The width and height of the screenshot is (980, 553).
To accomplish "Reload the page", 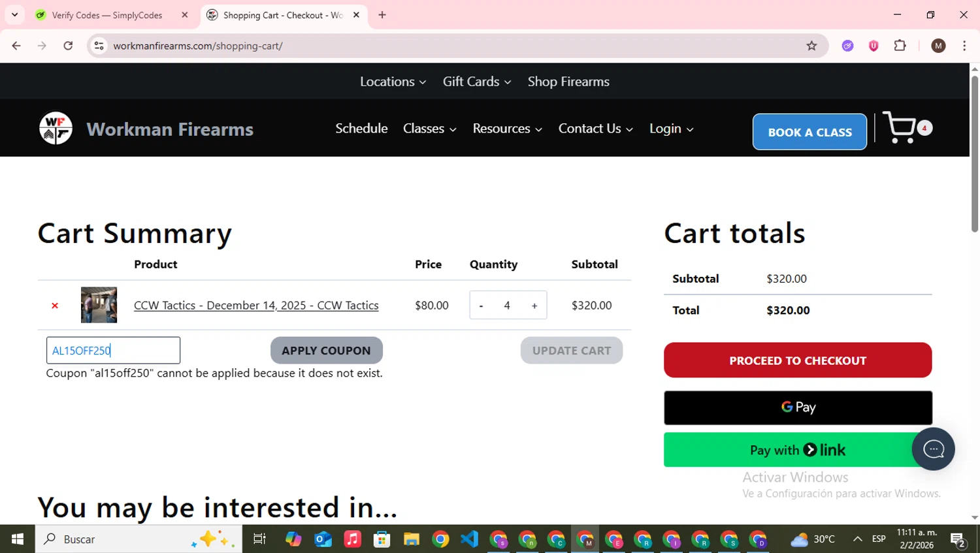I will tap(68, 46).
